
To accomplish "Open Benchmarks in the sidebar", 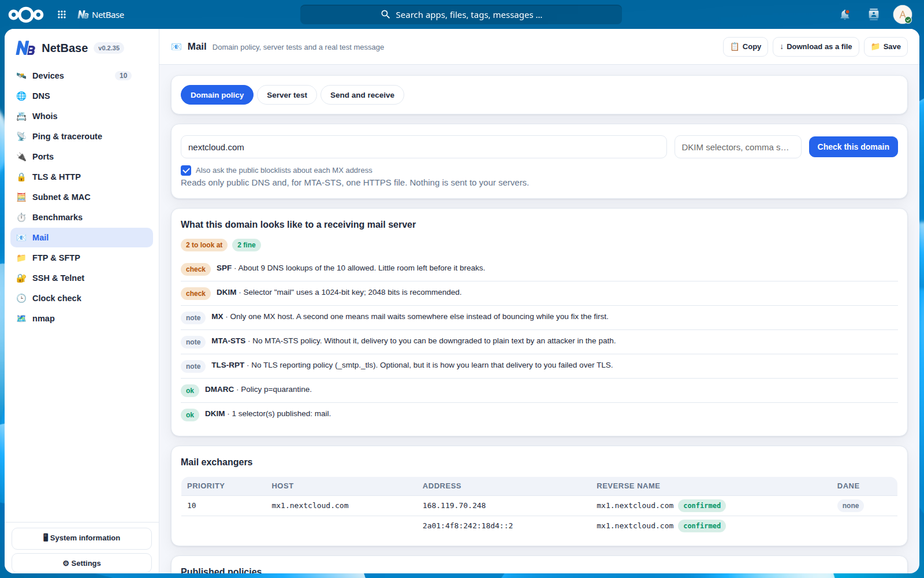I will [x=81, y=217].
